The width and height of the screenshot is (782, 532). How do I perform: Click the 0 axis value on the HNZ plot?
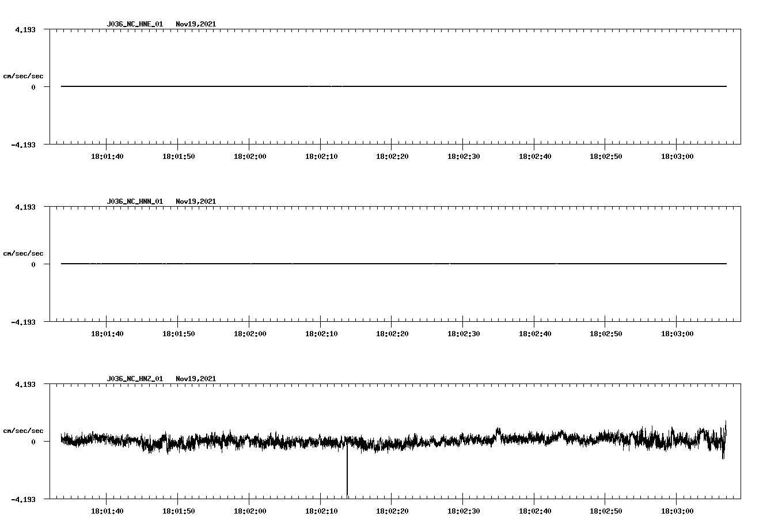point(33,442)
